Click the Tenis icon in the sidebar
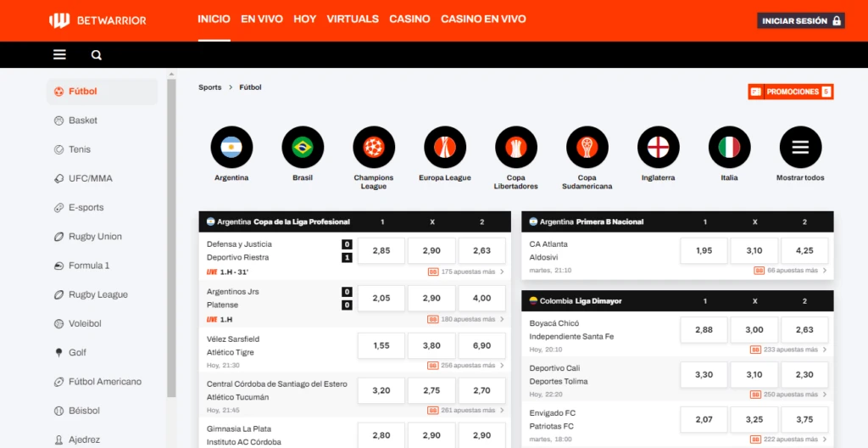 [58, 149]
